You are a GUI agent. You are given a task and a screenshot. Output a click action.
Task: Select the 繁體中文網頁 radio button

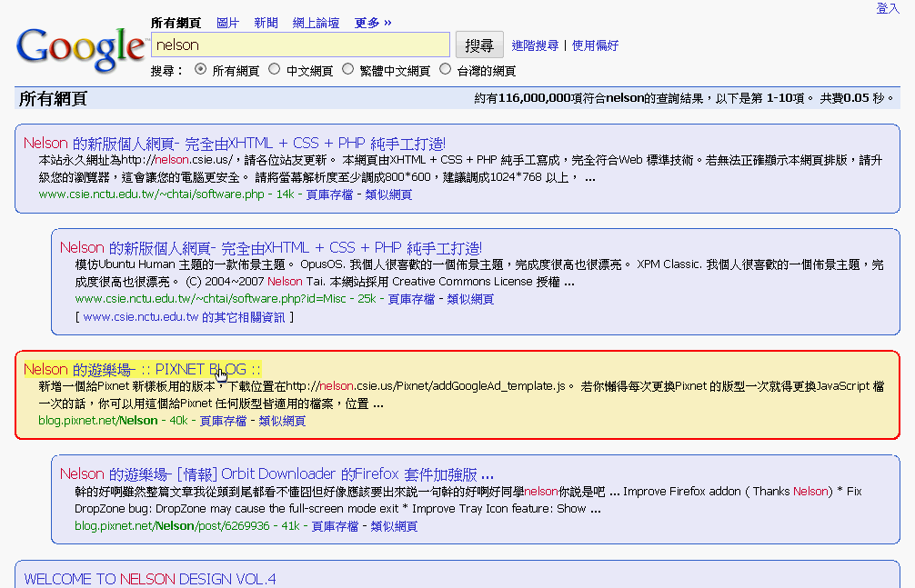pos(347,67)
